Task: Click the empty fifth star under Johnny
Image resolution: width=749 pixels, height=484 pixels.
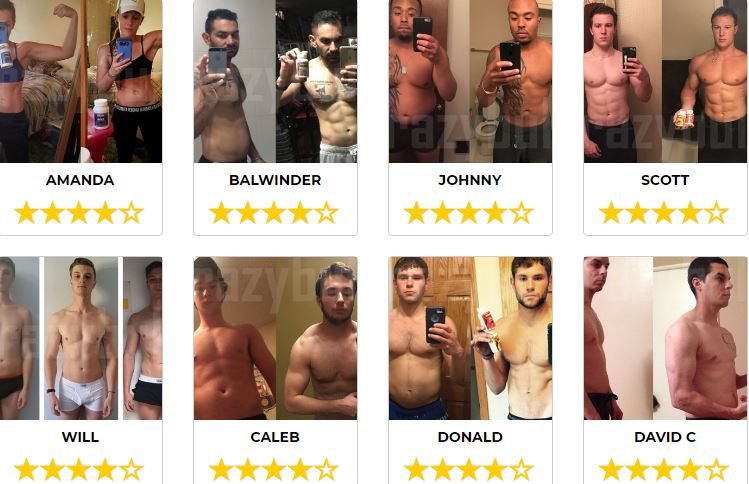Action: [x=522, y=213]
